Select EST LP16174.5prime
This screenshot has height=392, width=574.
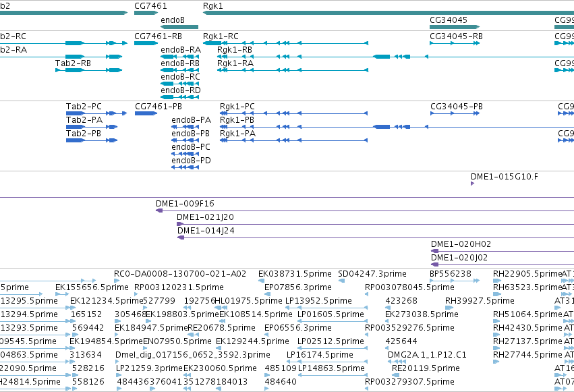(x=320, y=356)
